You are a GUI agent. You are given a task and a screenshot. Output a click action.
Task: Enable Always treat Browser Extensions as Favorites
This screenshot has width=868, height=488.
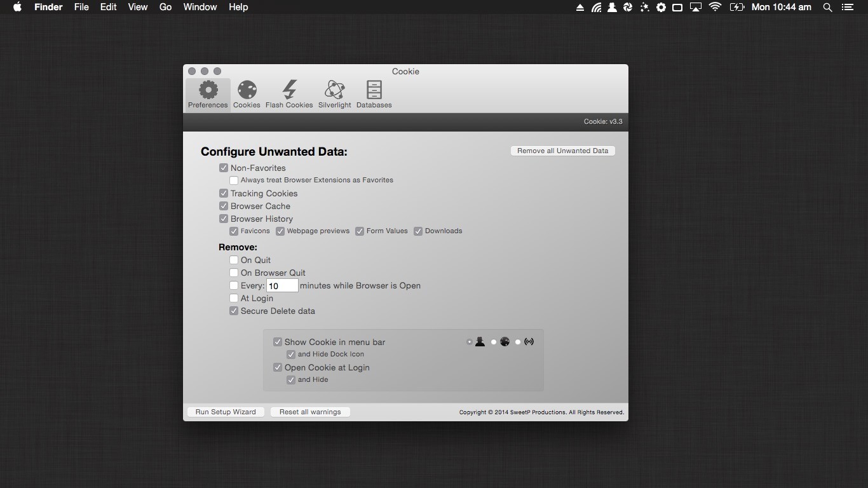(234, 180)
